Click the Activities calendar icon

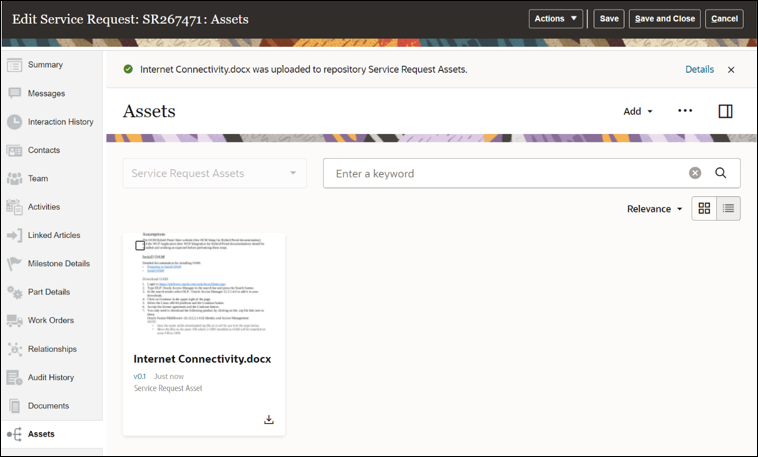[x=15, y=207]
